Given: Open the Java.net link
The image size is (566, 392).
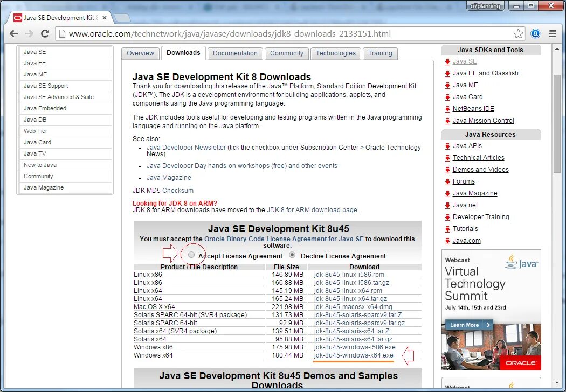Looking at the screenshot, I should click(465, 205).
